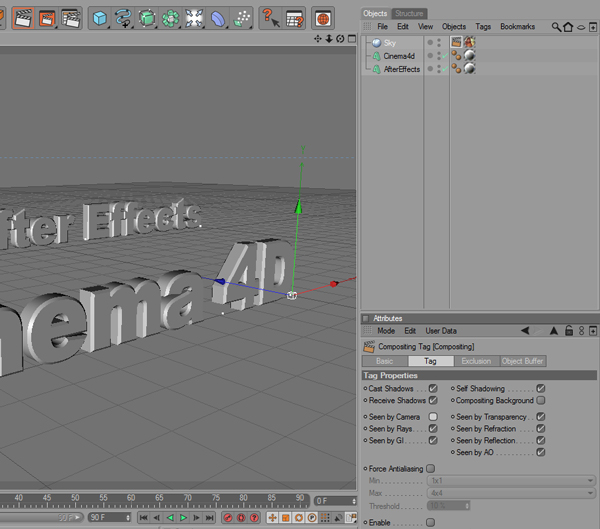Select the spline drawing tool icon

click(123, 18)
